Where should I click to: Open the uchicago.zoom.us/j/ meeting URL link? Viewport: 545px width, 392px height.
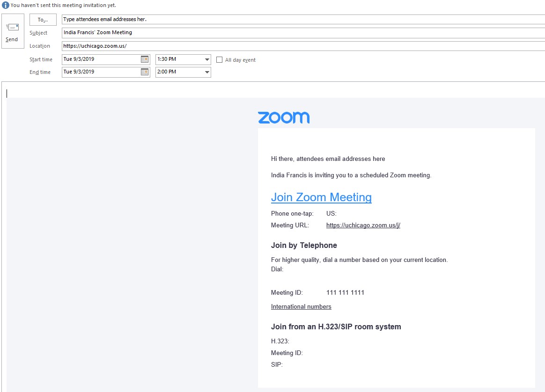click(363, 225)
